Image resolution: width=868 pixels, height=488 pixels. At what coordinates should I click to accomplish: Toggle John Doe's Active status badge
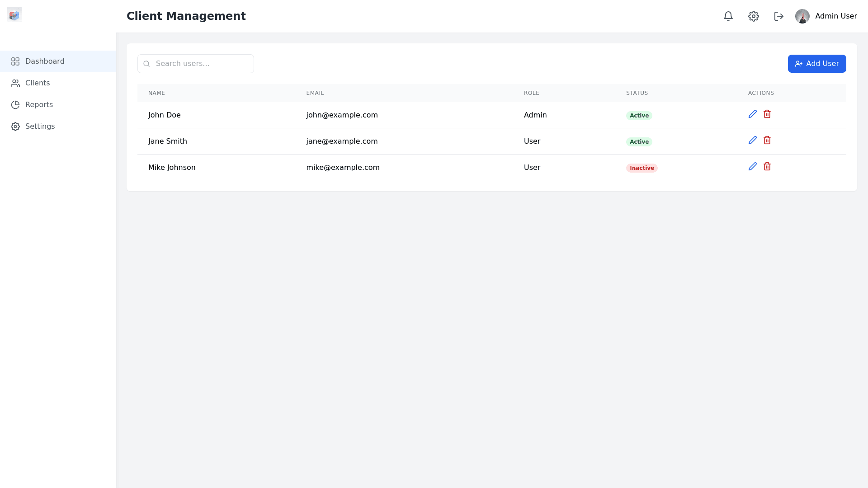pyautogui.click(x=639, y=115)
